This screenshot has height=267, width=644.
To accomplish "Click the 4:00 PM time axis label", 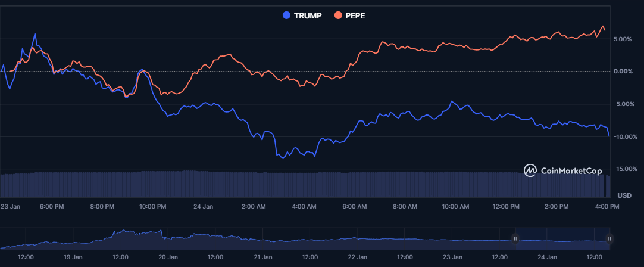I will (x=607, y=207).
